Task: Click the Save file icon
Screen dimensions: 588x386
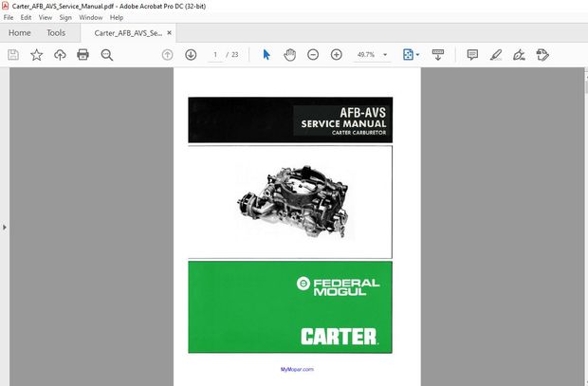Action: coord(13,55)
